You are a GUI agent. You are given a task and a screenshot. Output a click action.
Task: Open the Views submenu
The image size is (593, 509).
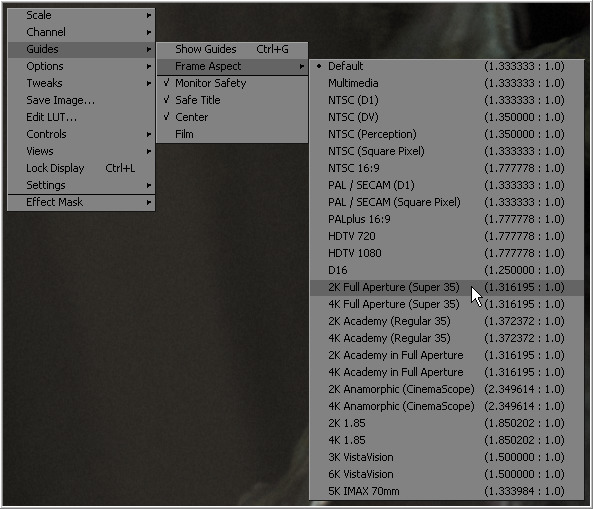point(81,151)
